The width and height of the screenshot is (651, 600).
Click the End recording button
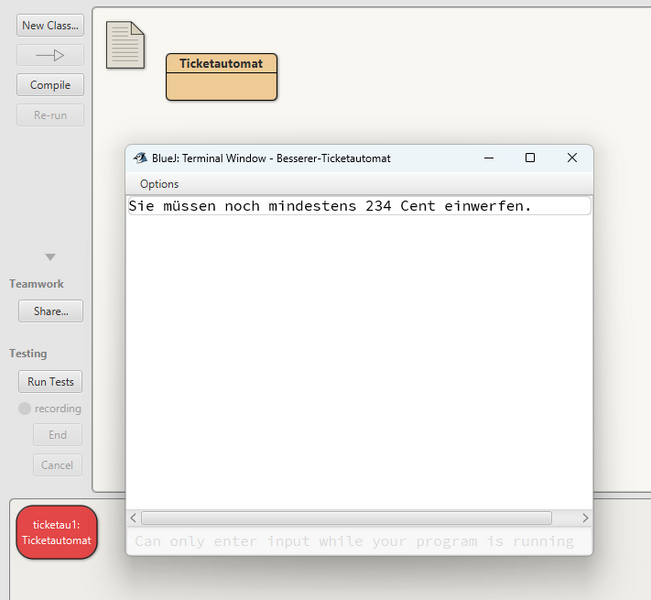(57, 435)
